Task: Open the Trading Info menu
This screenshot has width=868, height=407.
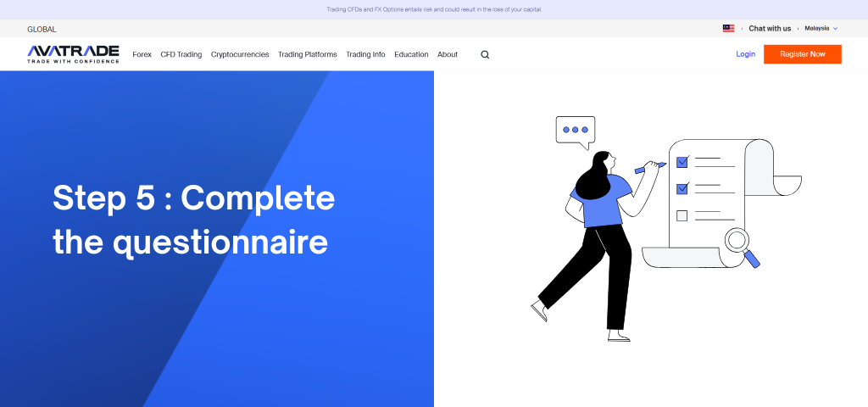Action: 365,54
